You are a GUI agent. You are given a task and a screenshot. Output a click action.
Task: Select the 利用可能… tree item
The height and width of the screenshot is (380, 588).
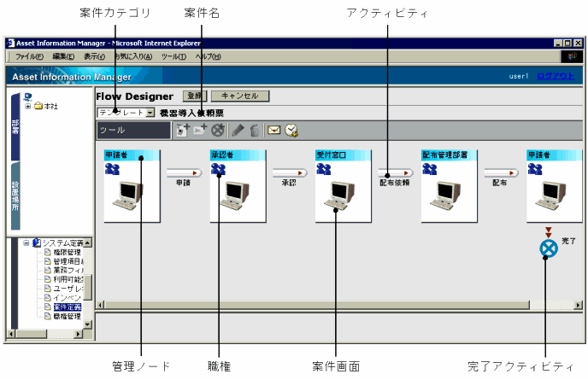click(68, 279)
